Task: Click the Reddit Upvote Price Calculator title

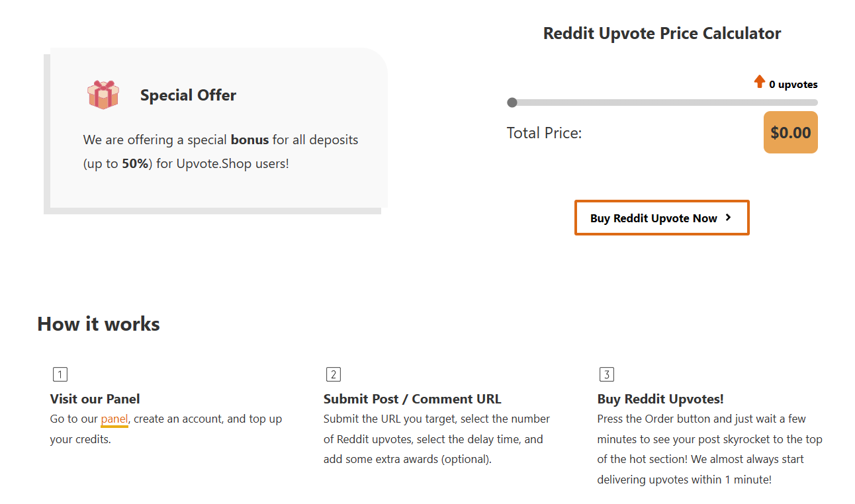Action: pyautogui.click(x=662, y=33)
